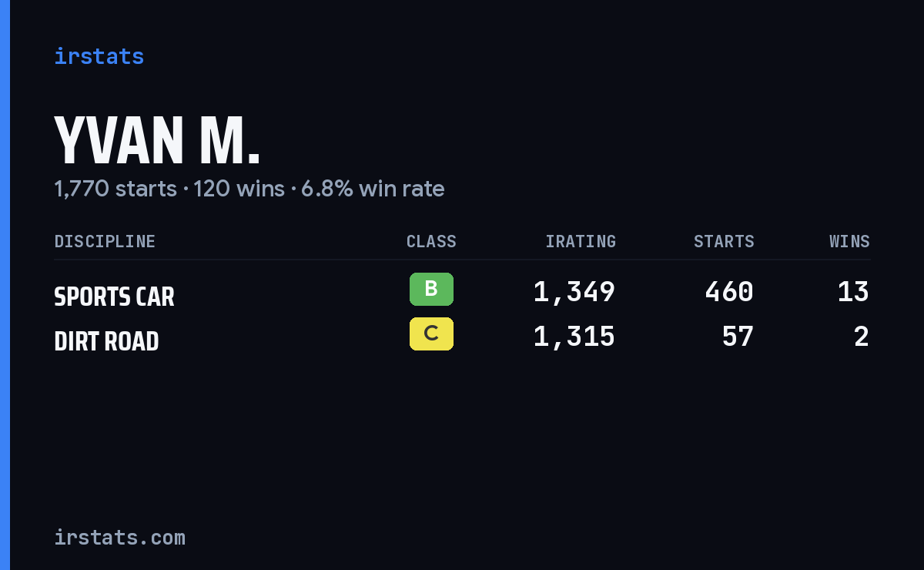Select the yellow C class badge
The image size is (924, 570).
431,334
